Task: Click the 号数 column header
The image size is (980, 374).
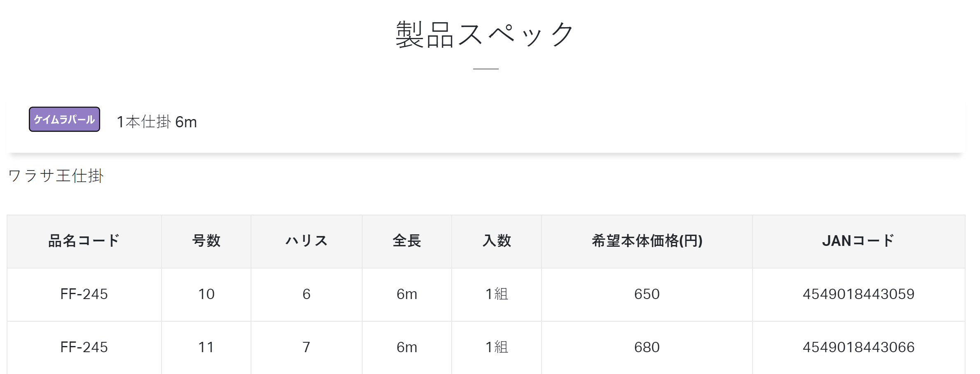Action: coord(206,241)
